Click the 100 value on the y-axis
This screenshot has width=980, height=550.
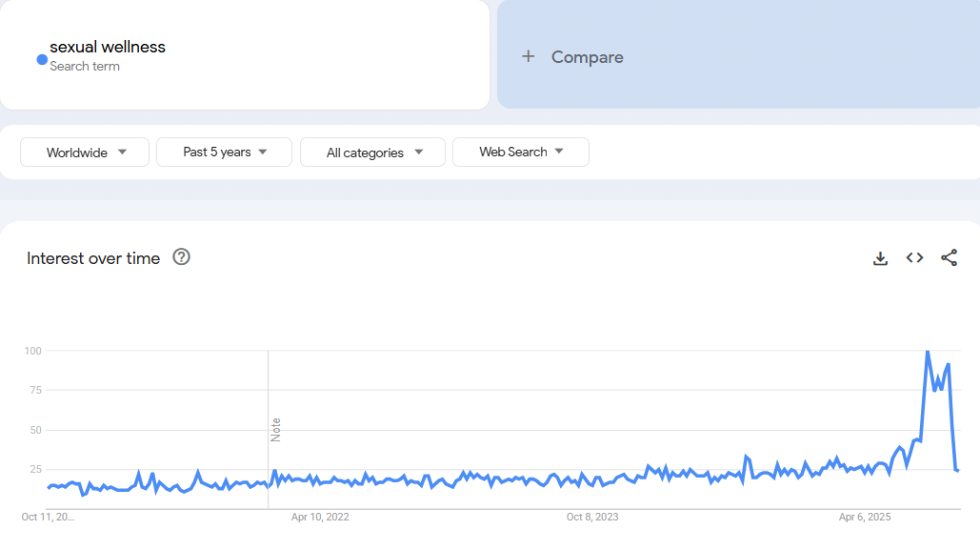(x=31, y=350)
